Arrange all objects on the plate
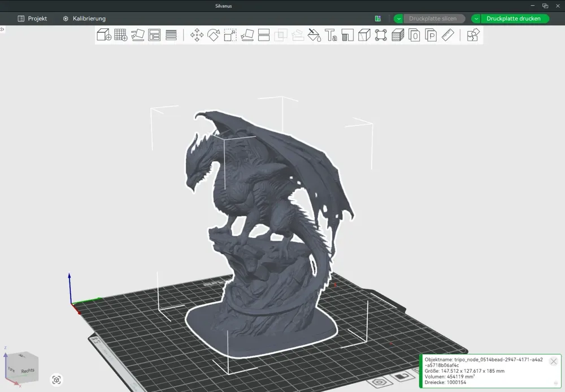 coord(154,35)
